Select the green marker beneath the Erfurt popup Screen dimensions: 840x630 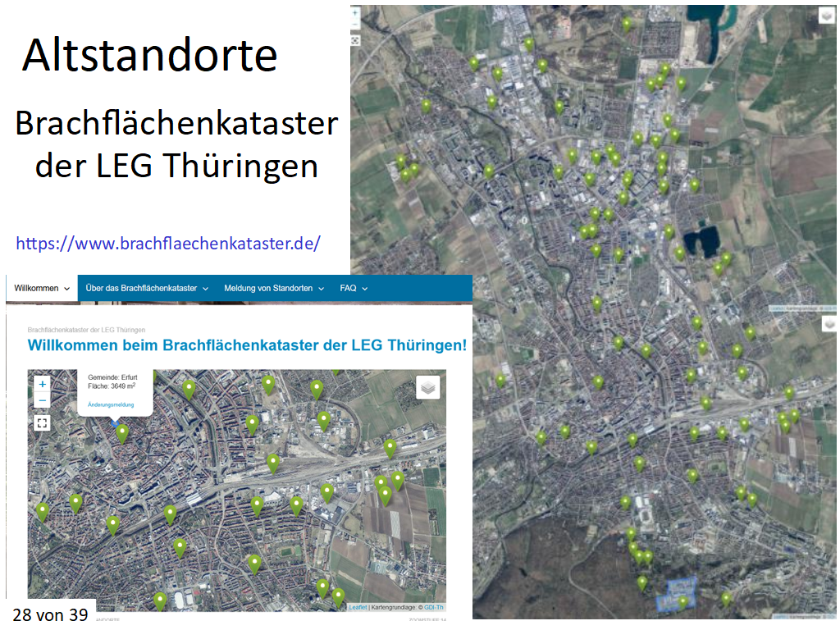tap(123, 434)
